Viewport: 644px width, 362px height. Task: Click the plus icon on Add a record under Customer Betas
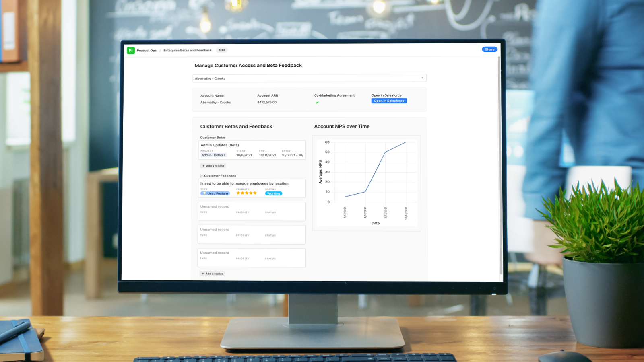tap(204, 166)
